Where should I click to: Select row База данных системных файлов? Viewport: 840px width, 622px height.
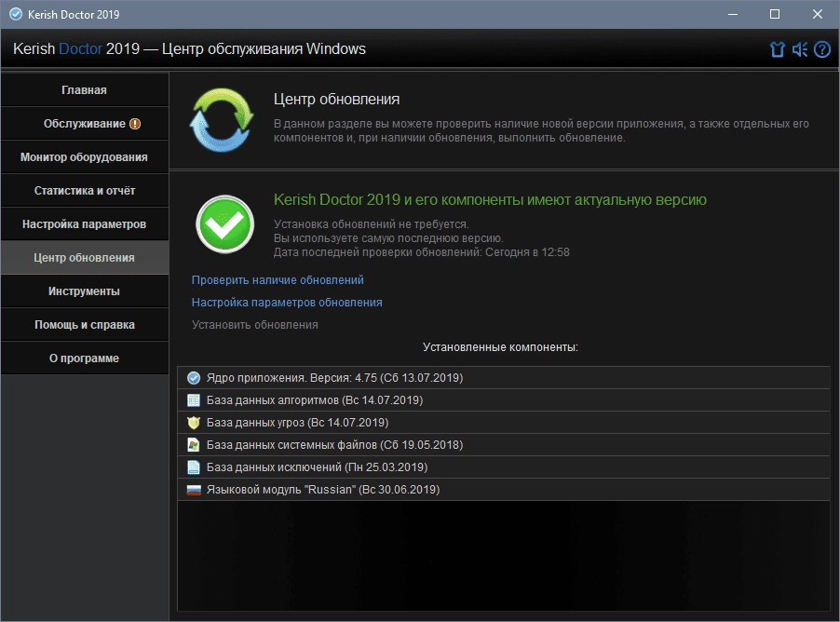504,445
